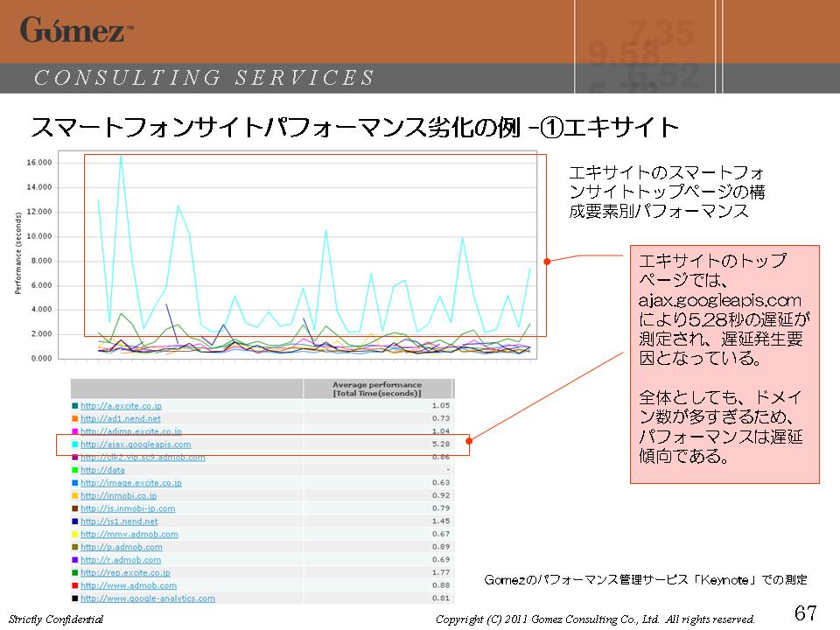840x630 pixels.
Task: Select the 5.28 value for ajax.googleapis.com
Action: pyautogui.click(x=441, y=444)
